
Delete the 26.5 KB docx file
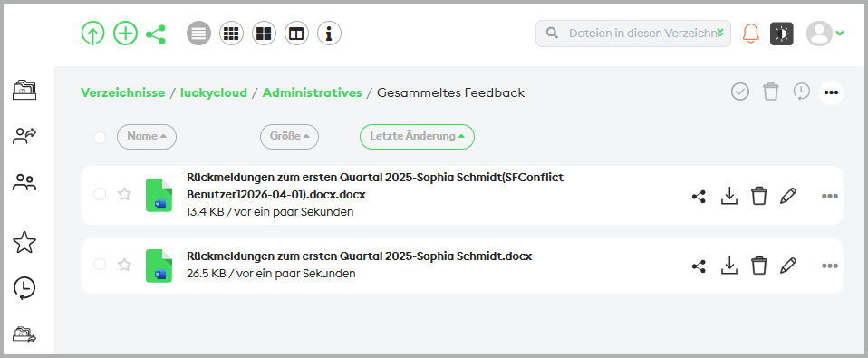pos(759,266)
